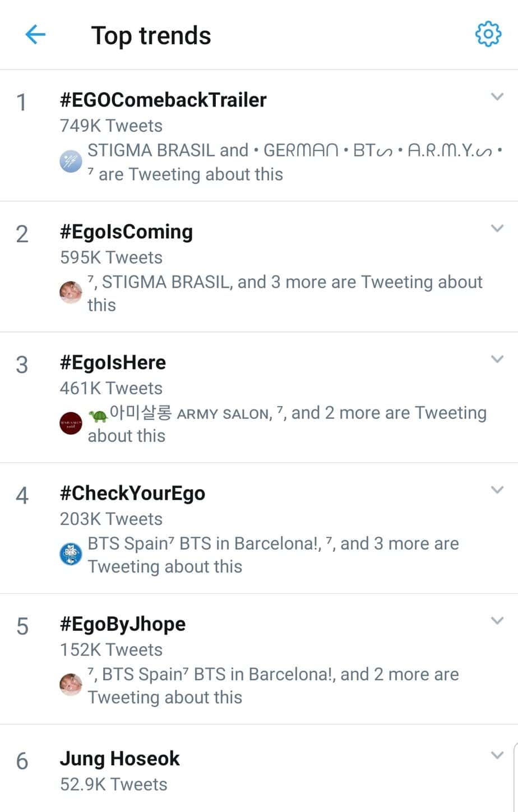This screenshot has width=518, height=812.
Task: Open chevron menu for #CheckYourEgo
Action: tap(497, 490)
